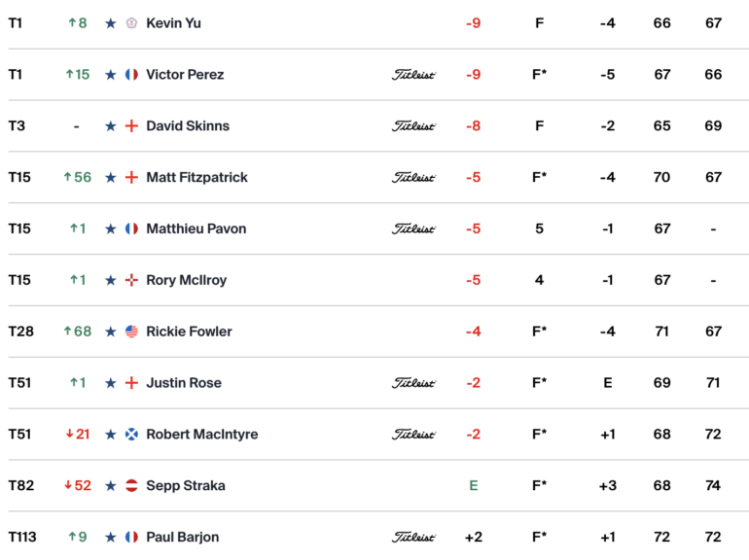749x560 pixels.
Task: Click the flag icon beside Kevin Yu
Action: 131,23
